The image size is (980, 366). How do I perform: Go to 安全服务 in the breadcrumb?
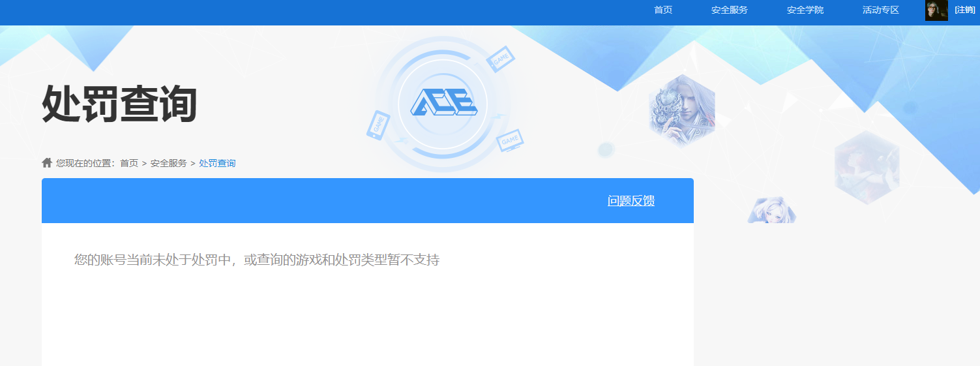pyautogui.click(x=169, y=163)
